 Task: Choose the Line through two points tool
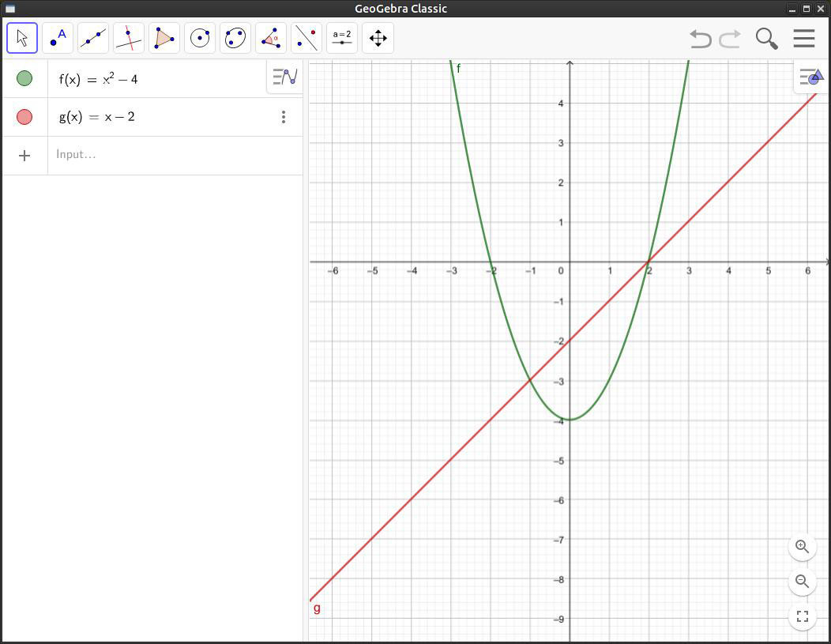(93, 38)
